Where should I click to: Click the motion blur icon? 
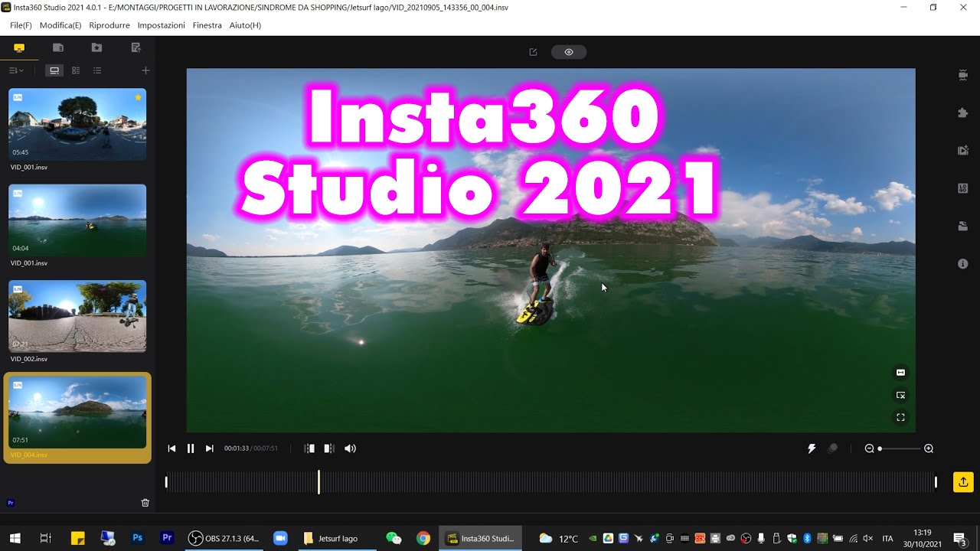(832, 448)
